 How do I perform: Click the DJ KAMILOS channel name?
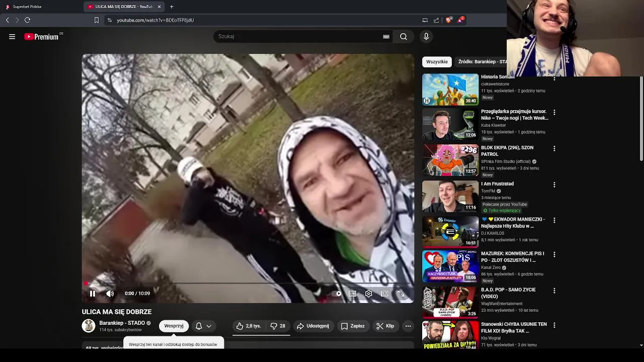[x=493, y=233]
